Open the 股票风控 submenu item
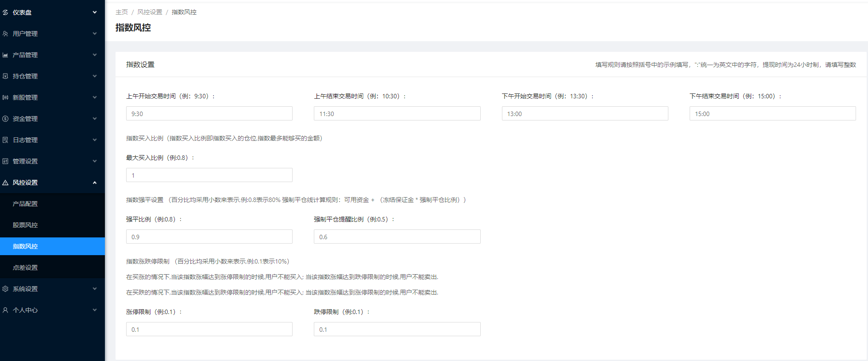This screenshot has height=361, width=868. point(25,225)
